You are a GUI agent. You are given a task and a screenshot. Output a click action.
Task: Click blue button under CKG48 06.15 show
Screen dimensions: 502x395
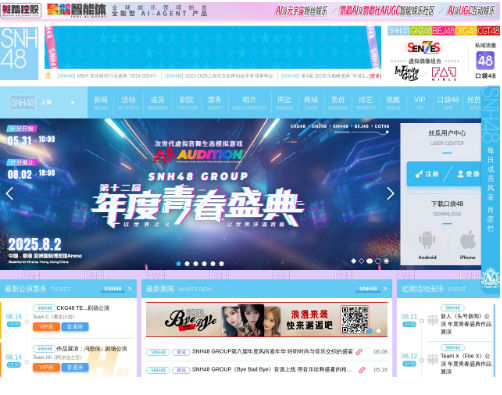click(75, 327)
